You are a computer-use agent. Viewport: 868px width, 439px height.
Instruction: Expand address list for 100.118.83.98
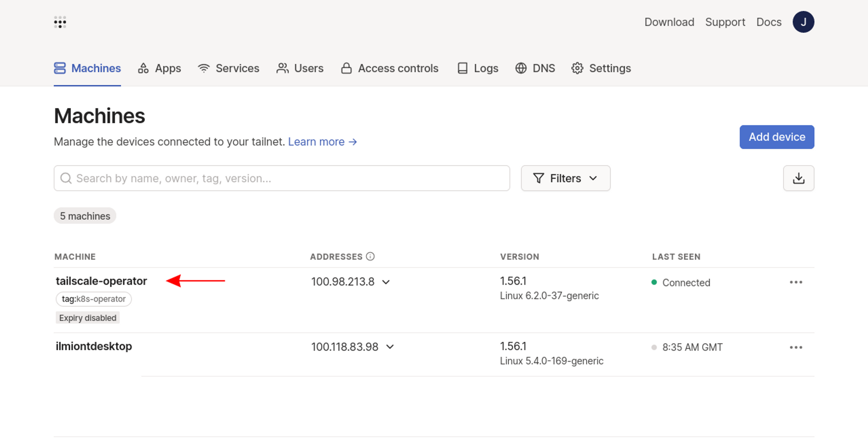pos(390,347)
